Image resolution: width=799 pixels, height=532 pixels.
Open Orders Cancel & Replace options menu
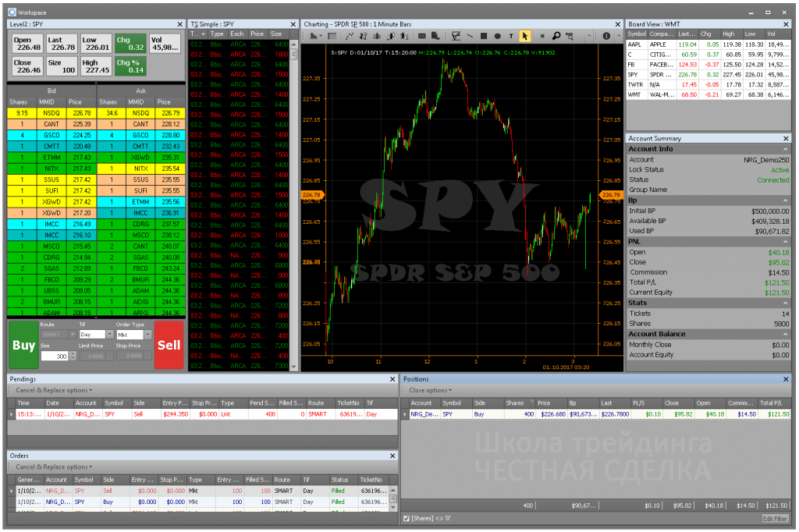54,466
